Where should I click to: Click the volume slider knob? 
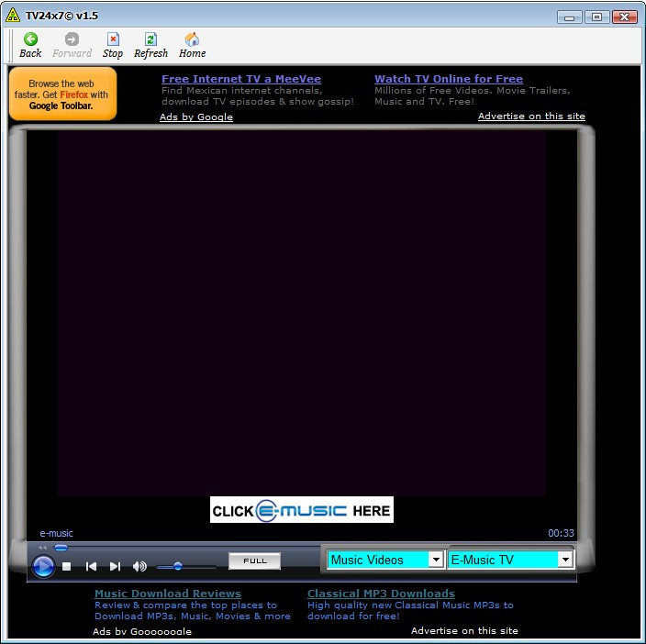click(x=178, y=566)
